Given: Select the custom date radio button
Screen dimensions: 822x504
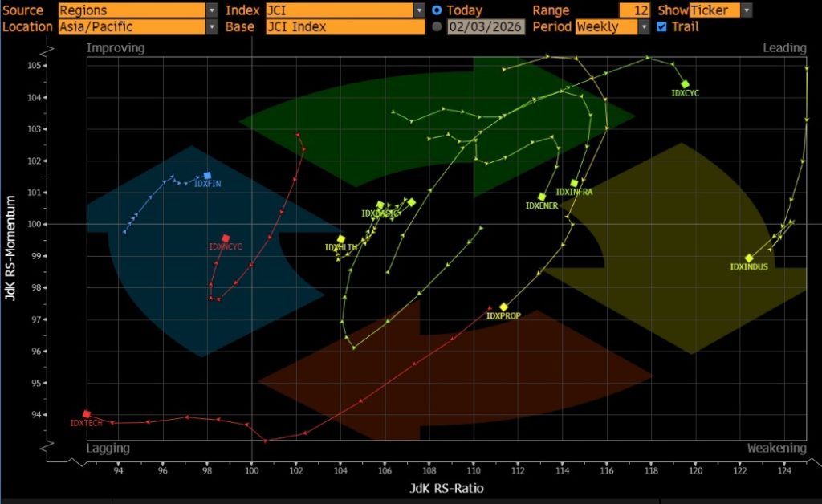Looking at the screenshot, I should [x=437, y=26].
